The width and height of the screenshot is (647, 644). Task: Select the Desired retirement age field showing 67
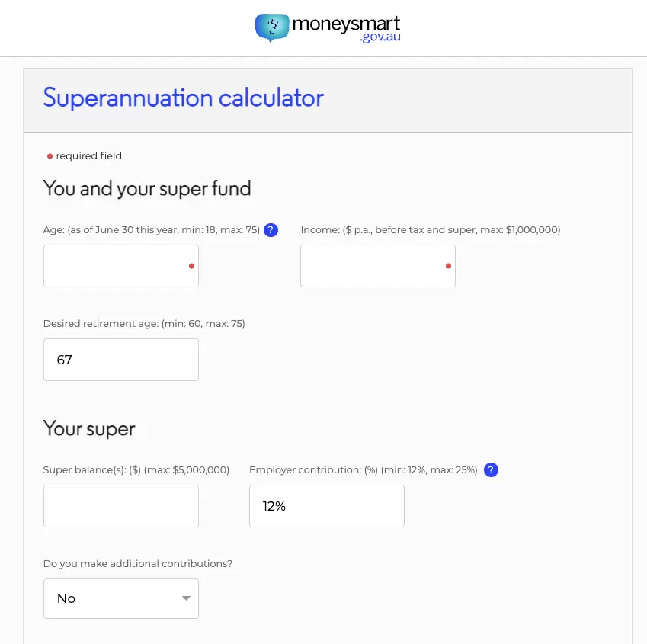[x=120, y=359]
